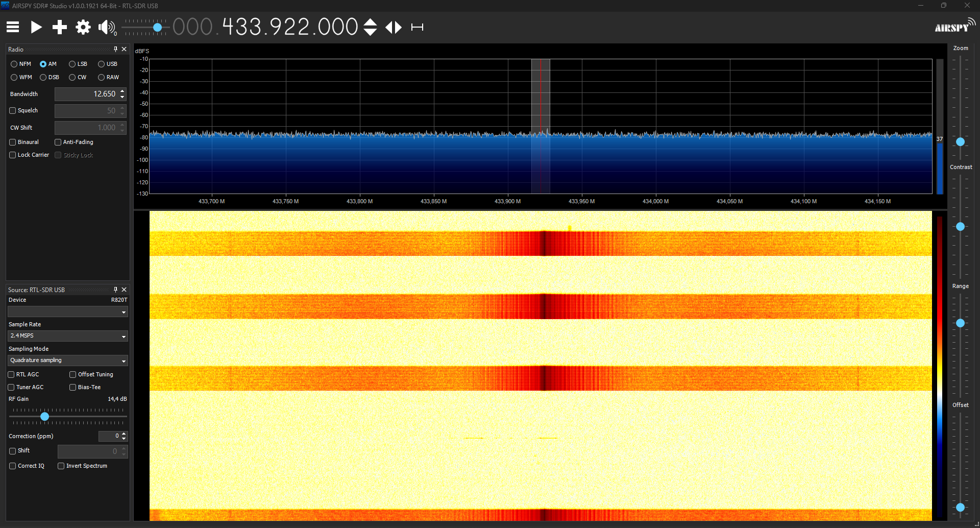Mute audio via speaker icon
The image size is (980, 528).
pos(107,27)
